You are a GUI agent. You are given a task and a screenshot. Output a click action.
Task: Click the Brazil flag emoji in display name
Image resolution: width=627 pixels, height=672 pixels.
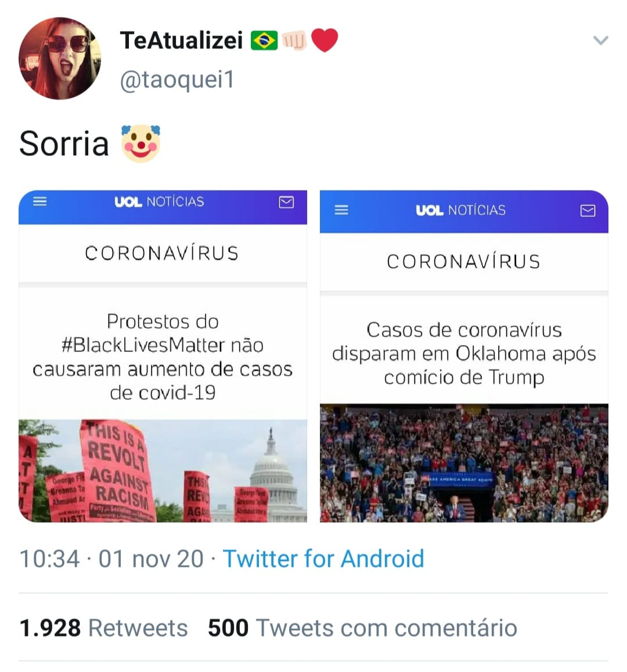click(x=264, y=41)
